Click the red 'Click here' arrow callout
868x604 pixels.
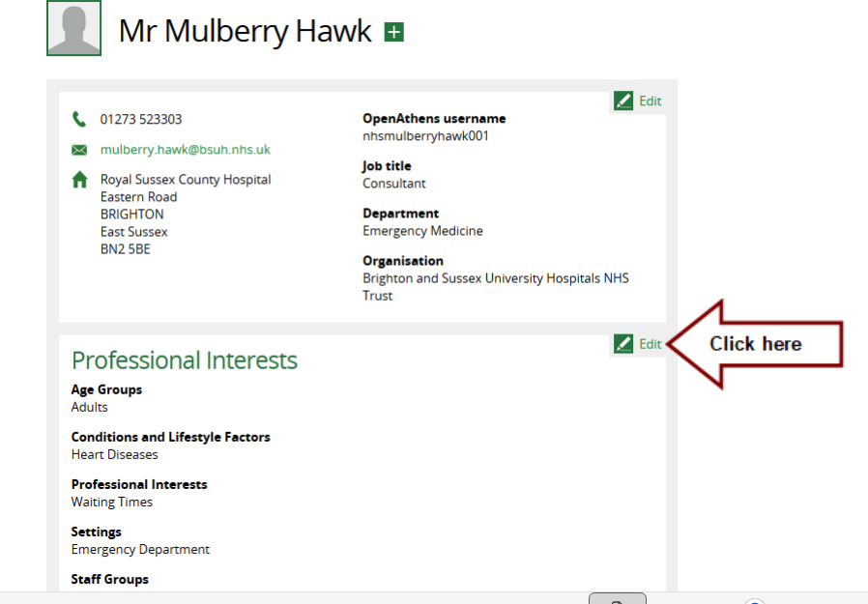point(755,344)
